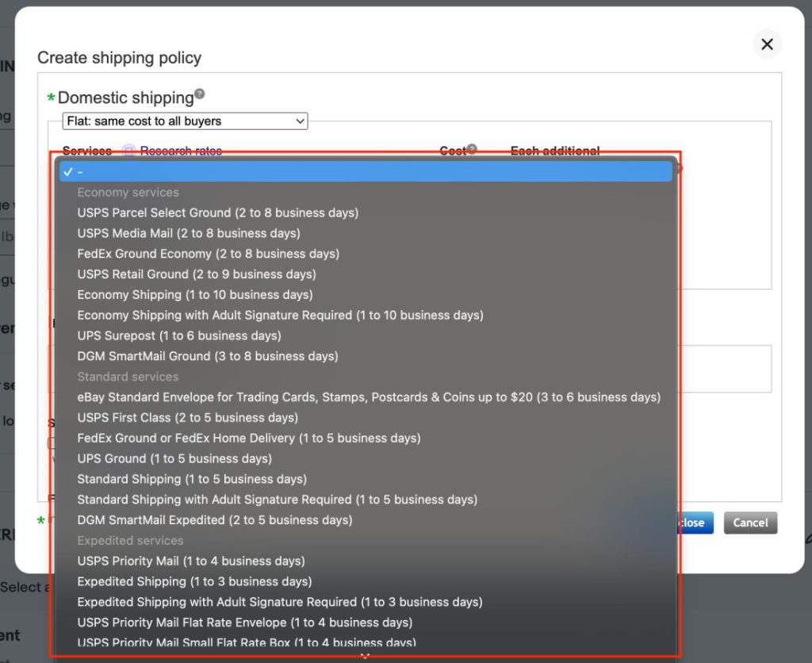Close the Create shipping policy dialog
This screenshot has height=663, width=812.
(767, 44)
